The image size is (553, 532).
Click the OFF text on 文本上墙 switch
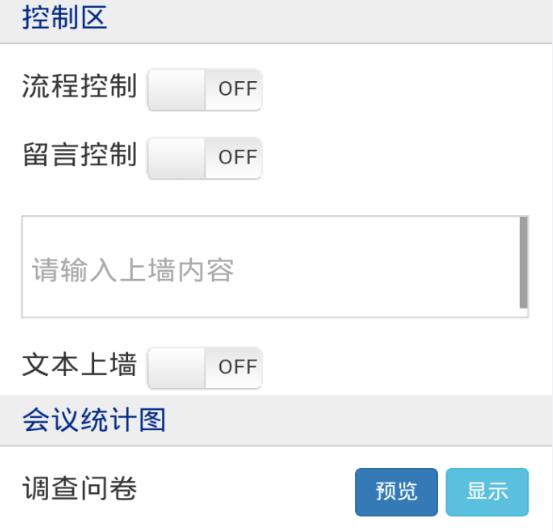coord(237,367)
